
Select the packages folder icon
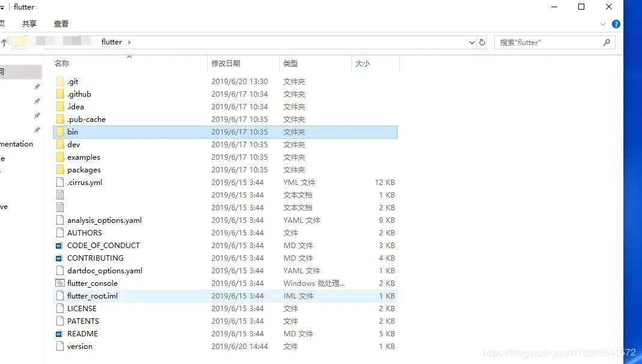click(60, 170)
